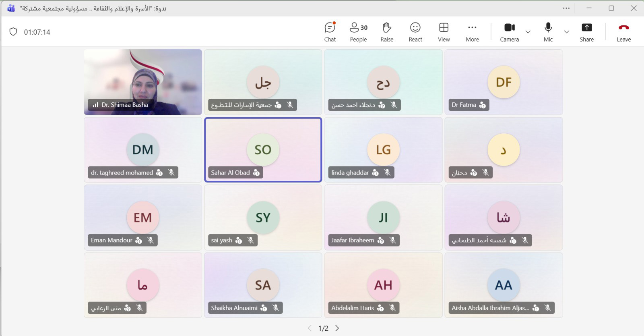Raise your hand in the meeting
The height and width of the screenshot is (336, 644).
[x=387, y=32]
